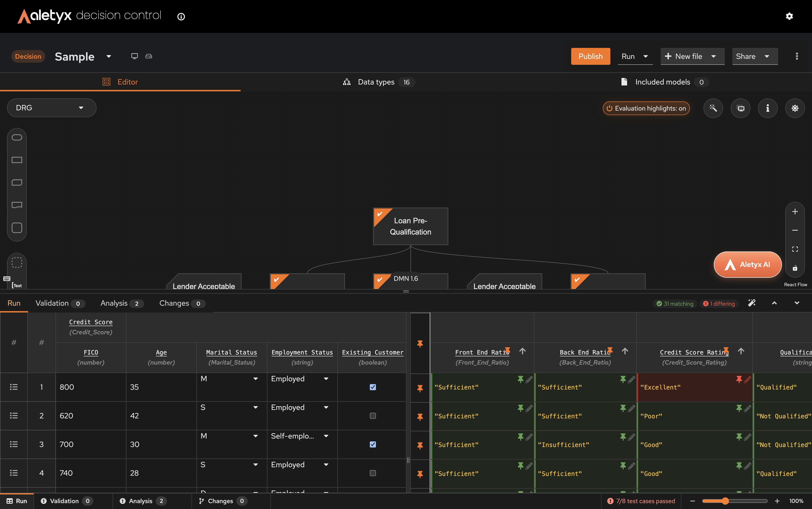Zoom in canvas with the plus icon

tap(795, 211)
